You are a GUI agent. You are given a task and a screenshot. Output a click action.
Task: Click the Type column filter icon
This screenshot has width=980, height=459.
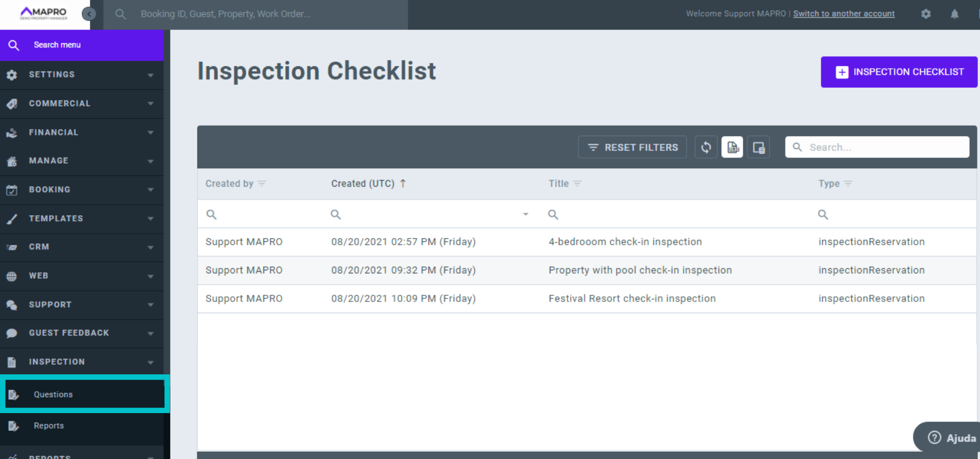(848, 184)
